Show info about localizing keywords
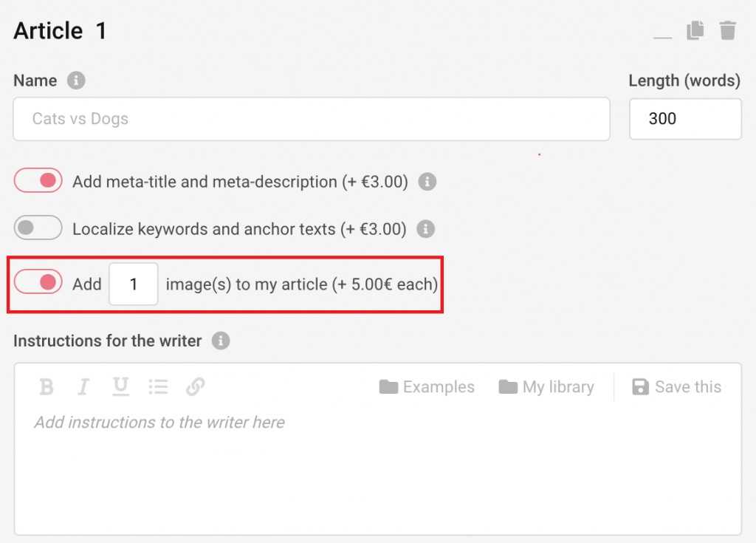Viewport: 756px width, 543px height. (x=426, y=229)
